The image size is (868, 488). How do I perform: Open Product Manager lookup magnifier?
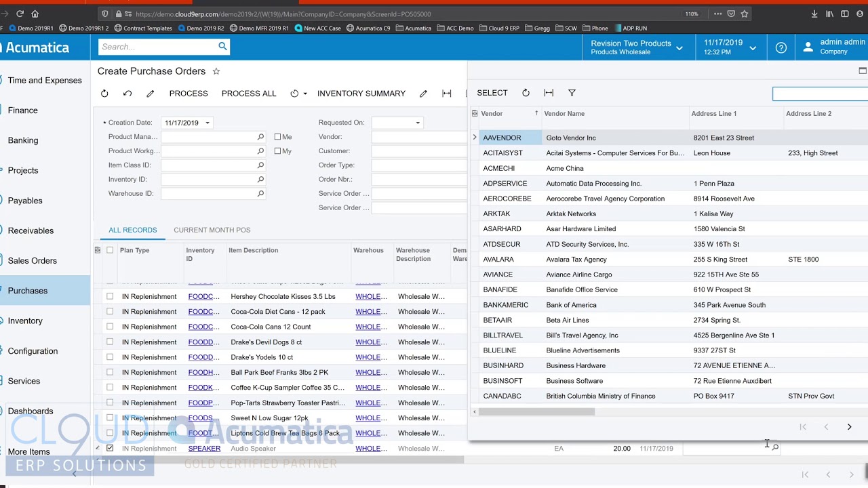pos(260,137)
